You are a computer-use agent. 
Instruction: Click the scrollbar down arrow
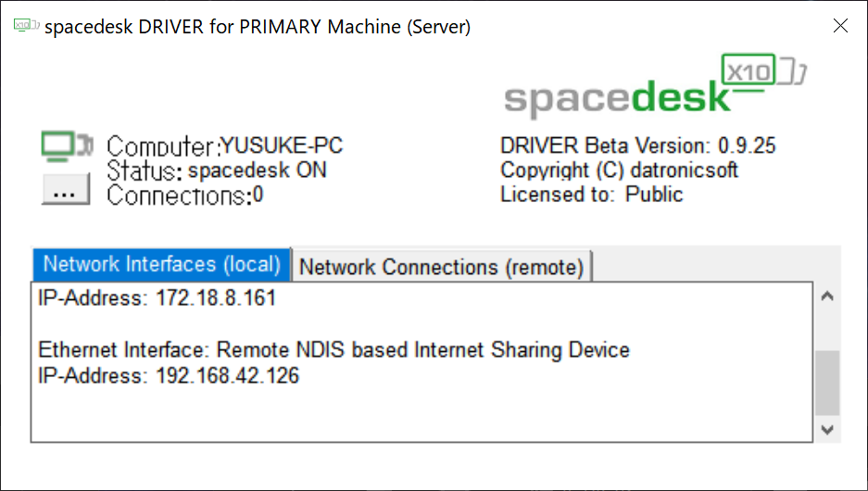pyautogui.click(x=827, y=430)
